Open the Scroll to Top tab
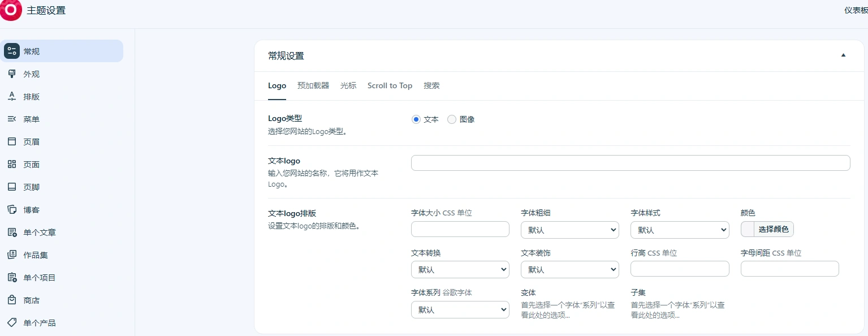Screen dimensions: 868x336 point(390,86)
